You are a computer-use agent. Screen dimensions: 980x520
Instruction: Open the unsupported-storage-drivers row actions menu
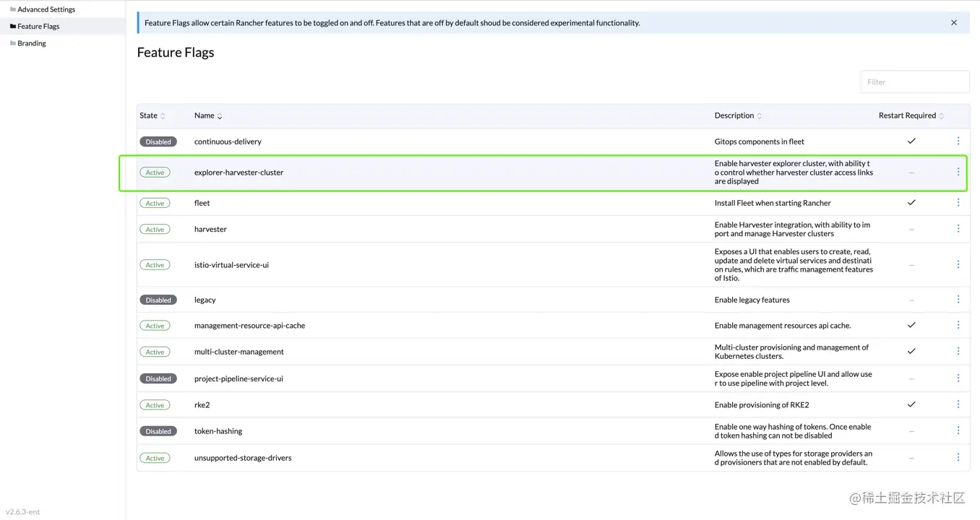tap(958, 457)
